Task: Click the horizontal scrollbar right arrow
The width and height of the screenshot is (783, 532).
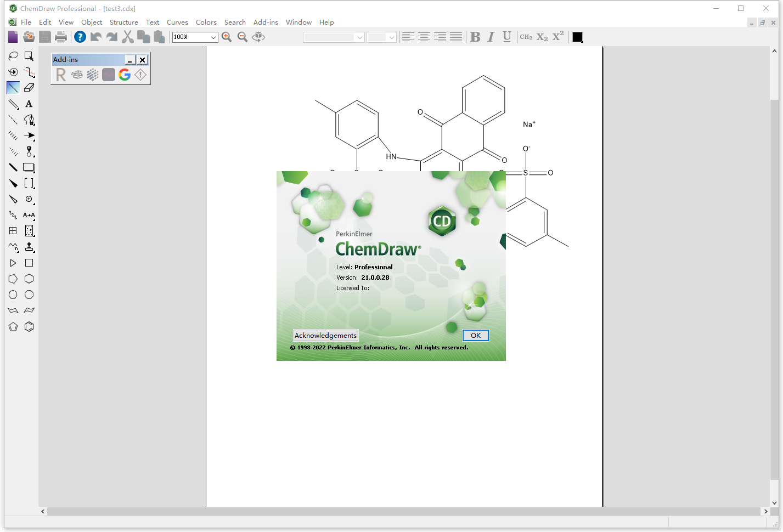Action: coord(765,511)
